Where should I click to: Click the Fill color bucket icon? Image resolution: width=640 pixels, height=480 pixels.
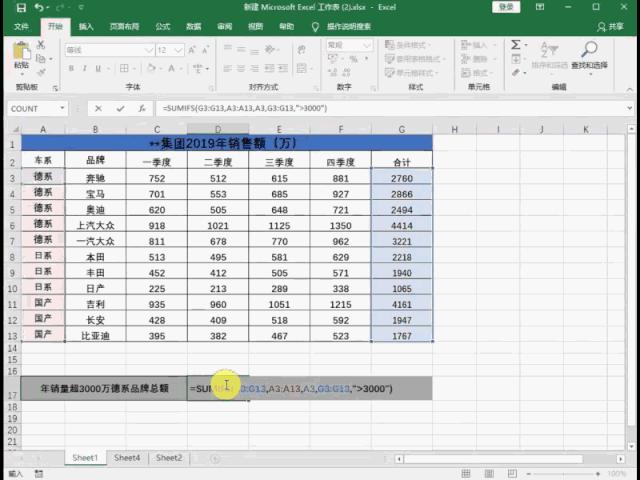[x=151, y=68]
